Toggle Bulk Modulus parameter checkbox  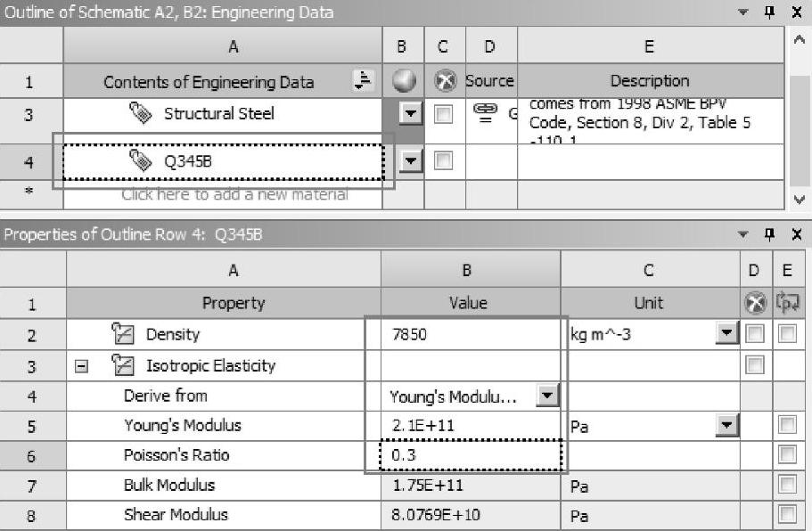787,485
